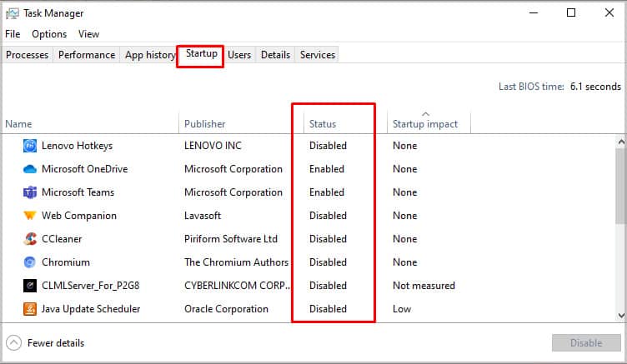Switch to the App history tab

pyautogui.click(x=149, y=55)
